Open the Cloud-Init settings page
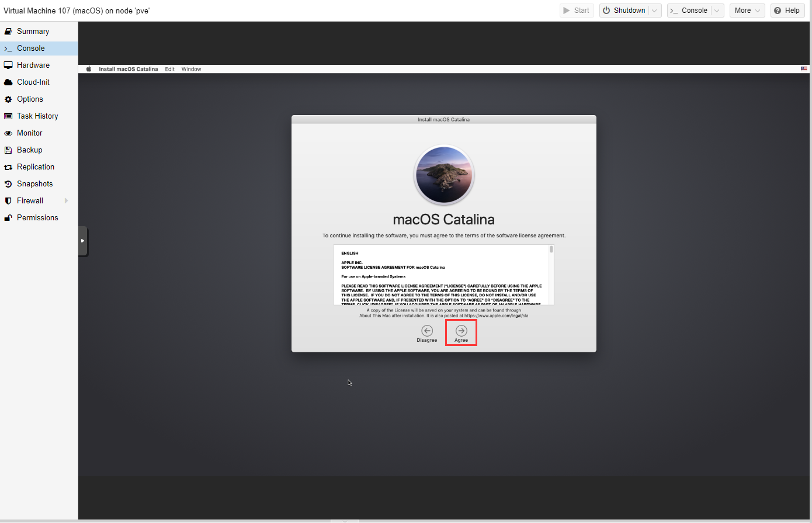 coord(33,82)
